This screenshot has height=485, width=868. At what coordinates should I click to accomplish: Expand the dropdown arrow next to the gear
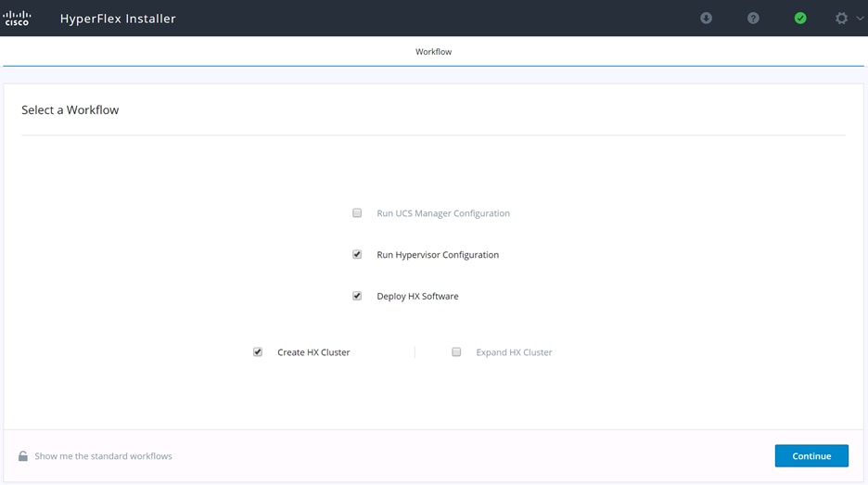[x=860, y=19]
